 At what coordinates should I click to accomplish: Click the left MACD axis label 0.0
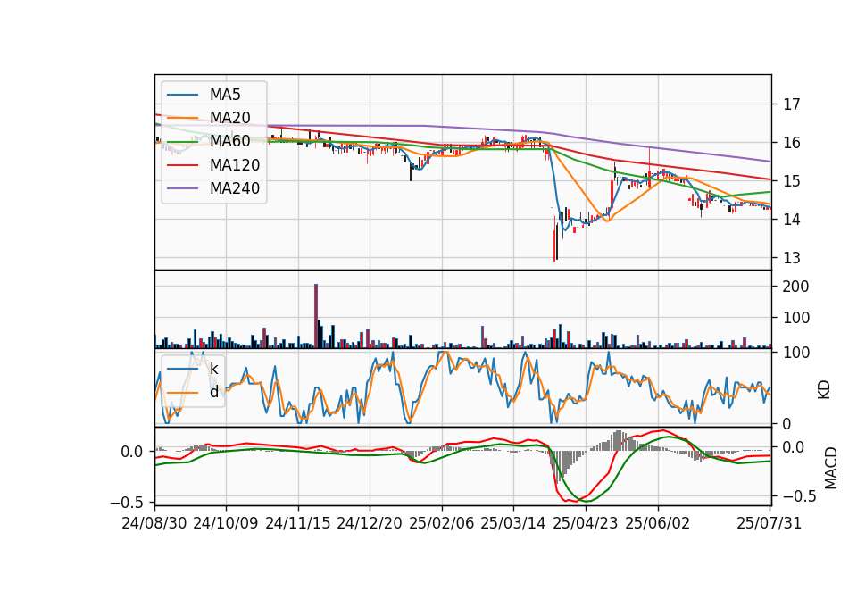click(132, 452)
